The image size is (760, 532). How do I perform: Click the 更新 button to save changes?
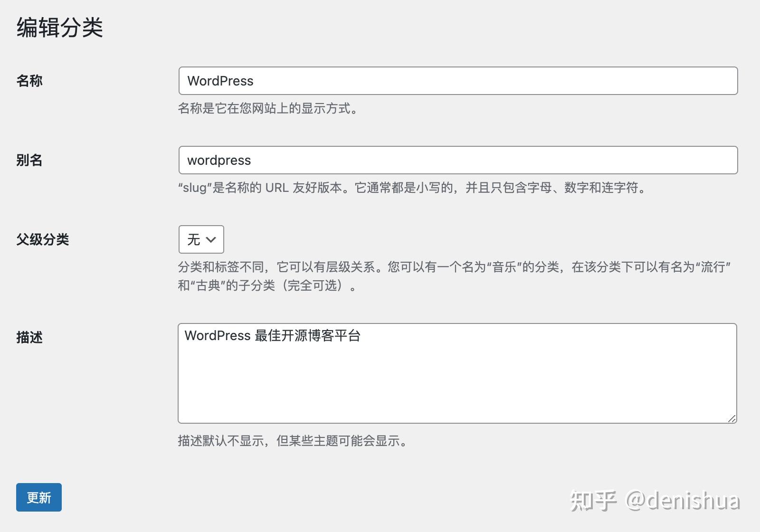pos(38,497)
